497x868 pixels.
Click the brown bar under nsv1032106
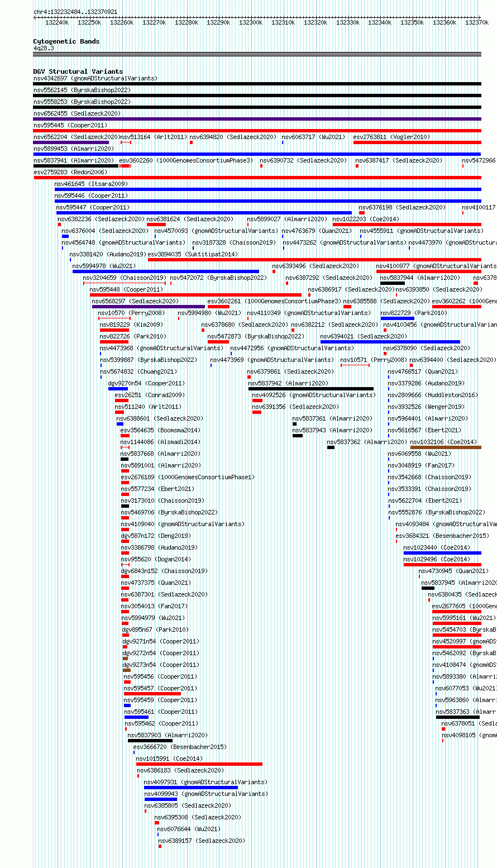[x=446, y=447]
